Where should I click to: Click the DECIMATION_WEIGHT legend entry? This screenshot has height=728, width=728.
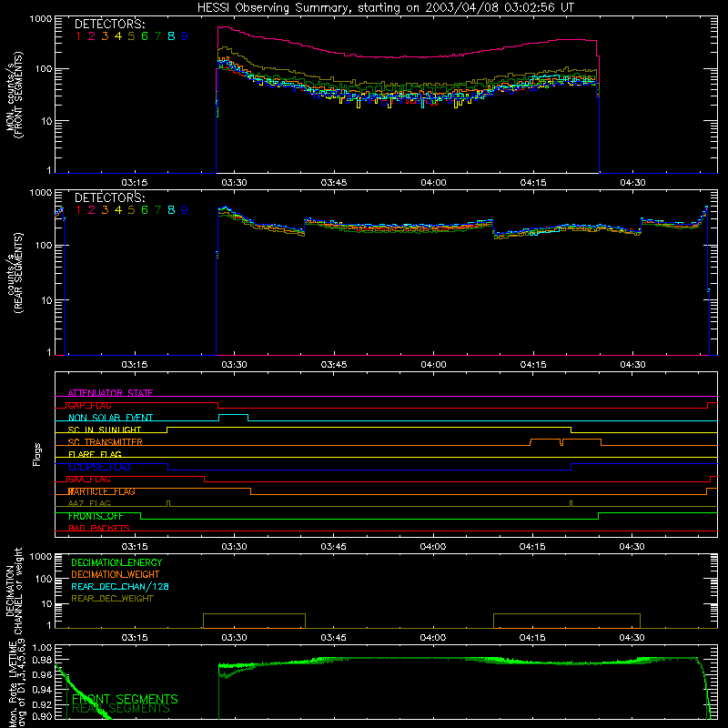[x=116, y=574]
